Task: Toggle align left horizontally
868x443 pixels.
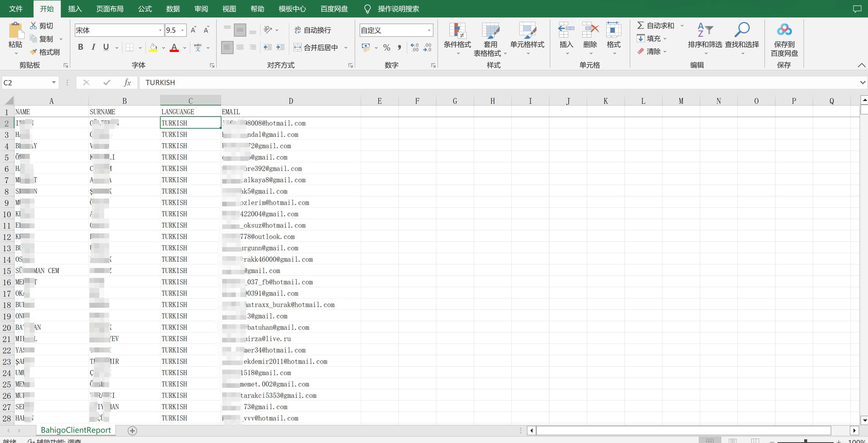Action: (x=227, y=47)
